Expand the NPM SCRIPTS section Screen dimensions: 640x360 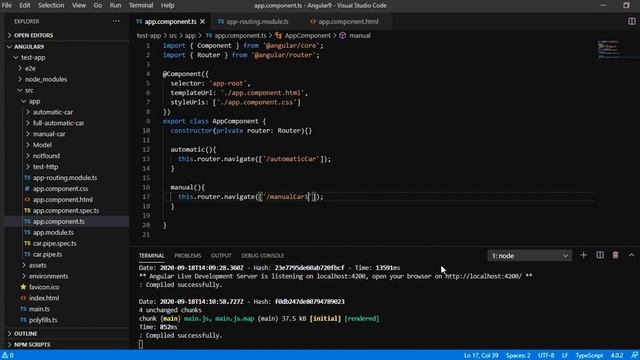(32, 345)
